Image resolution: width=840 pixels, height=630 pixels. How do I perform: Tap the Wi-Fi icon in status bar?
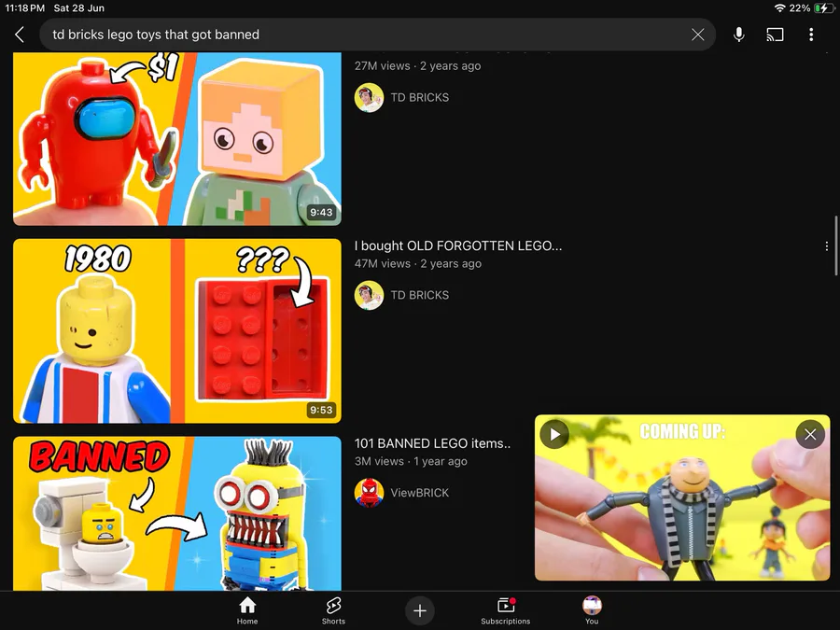780,8
